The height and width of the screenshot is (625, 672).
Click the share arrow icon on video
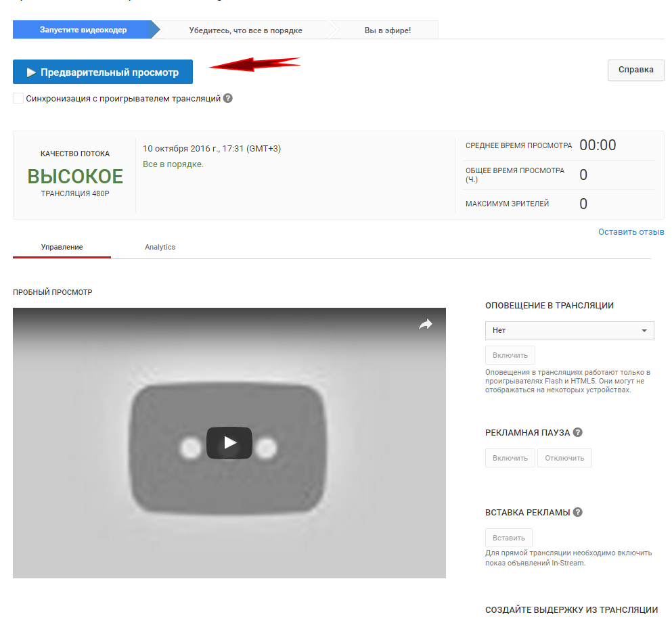tap(425, 325)
